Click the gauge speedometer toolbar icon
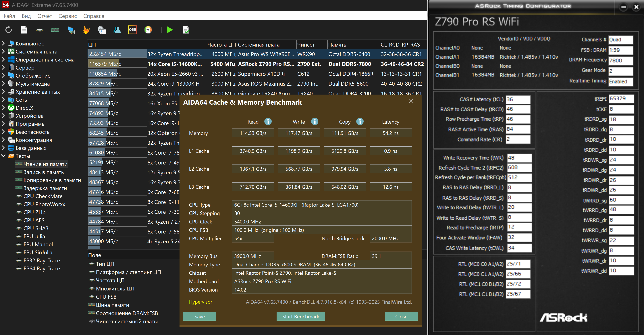This screenshot has width=644, height=335. coord(148,30)
